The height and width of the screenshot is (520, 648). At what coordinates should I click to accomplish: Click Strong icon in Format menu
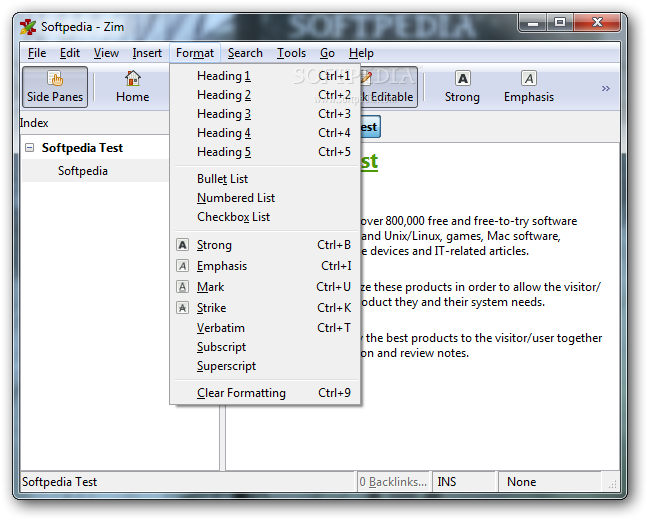tap(182, 245)
